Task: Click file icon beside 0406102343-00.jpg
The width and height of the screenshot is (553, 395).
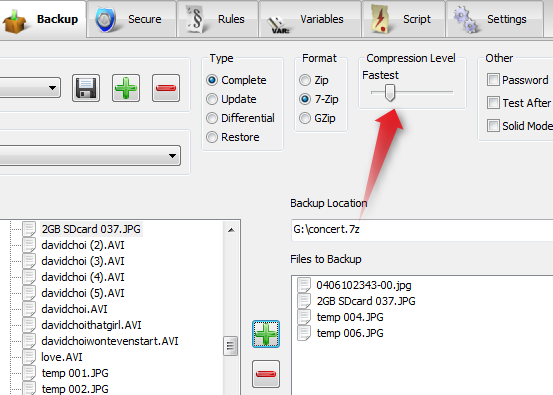Action: [304, 285]
